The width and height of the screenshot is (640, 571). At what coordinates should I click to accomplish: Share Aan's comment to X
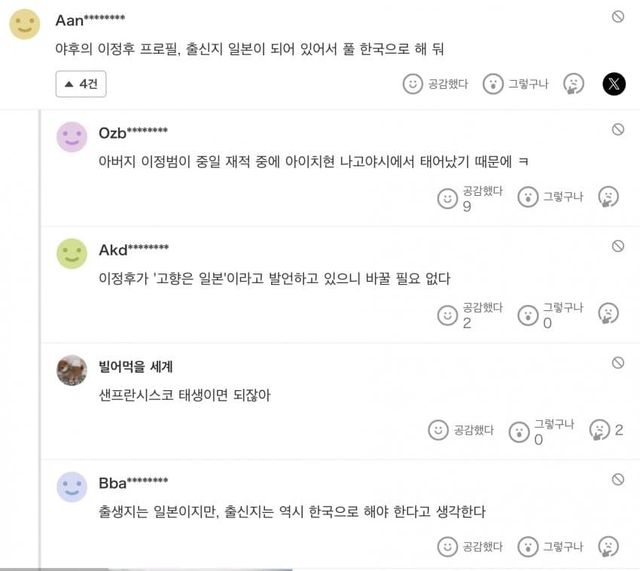[x=614, y=84]
